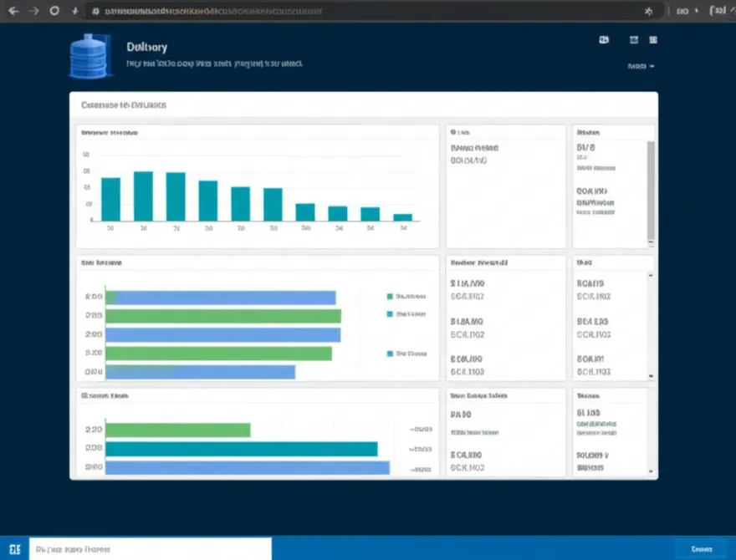The image size is (736, 560).
Task: Click the up arrow of the middle-right panel scrollbar
Action: pos(651,275)
